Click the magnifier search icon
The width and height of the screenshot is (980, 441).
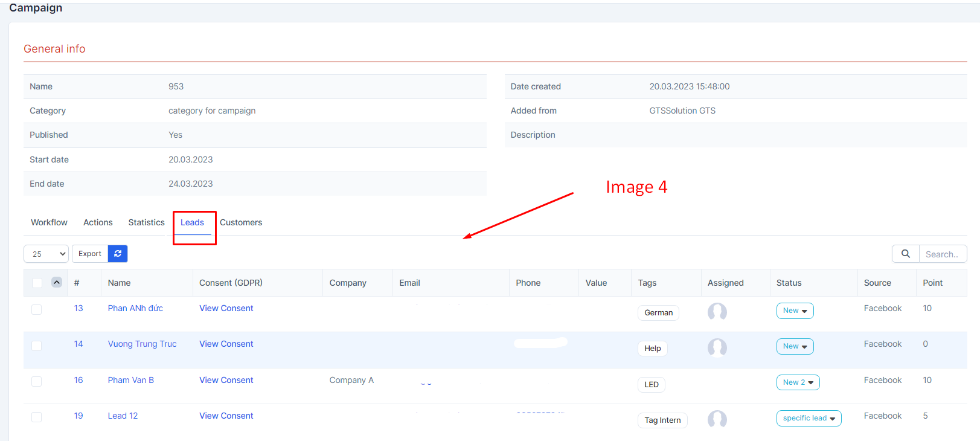pyautogui.click(x=906, y=254)
